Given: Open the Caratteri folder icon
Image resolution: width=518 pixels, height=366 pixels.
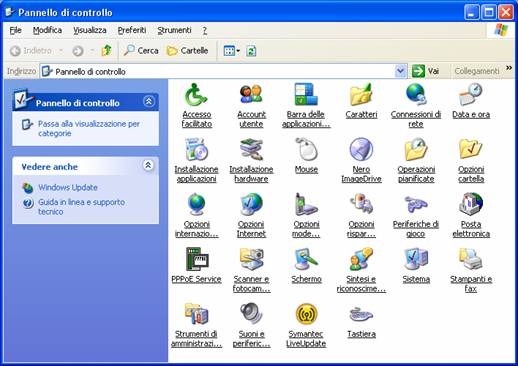Looking at the screenshot, I should pos(361,94).
